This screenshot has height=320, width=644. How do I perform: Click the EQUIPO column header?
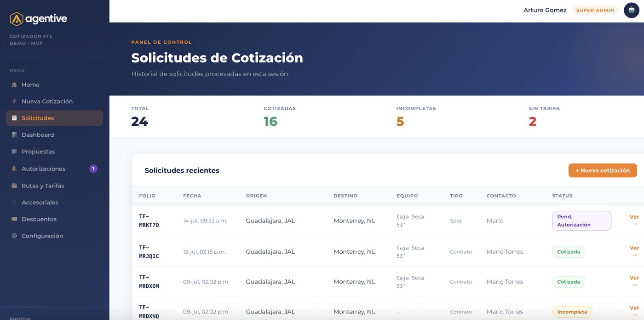point(407,196)
